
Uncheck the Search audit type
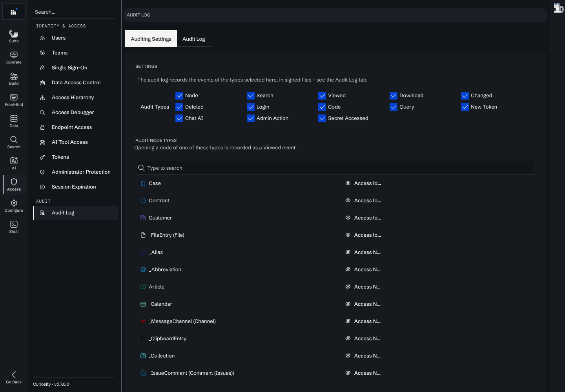tap(251, 95)
